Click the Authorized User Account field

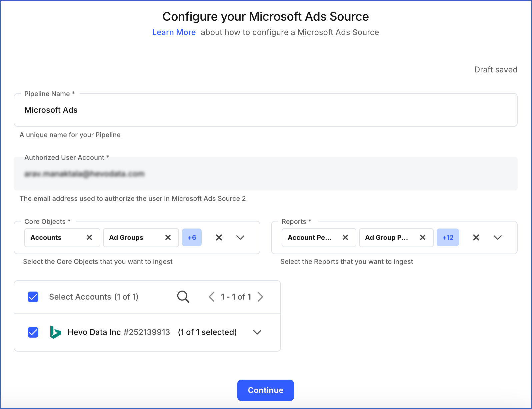pyautogui.click(x=266, y=174)
